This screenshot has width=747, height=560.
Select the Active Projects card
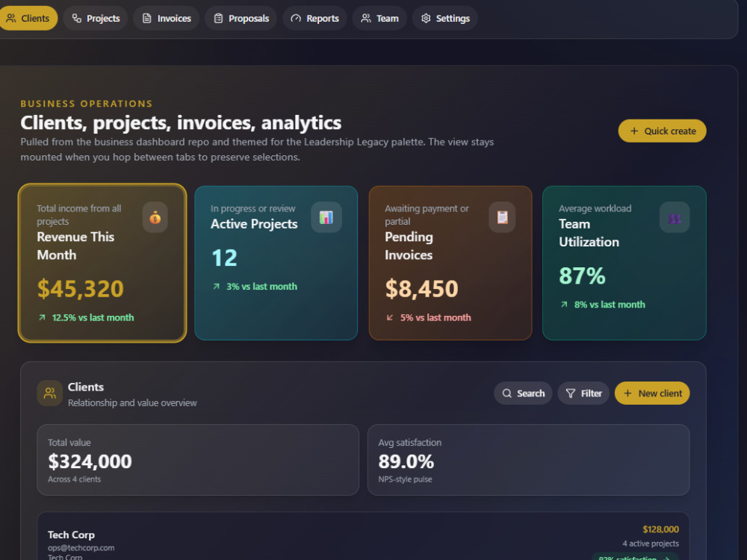(x=276, y=263)
